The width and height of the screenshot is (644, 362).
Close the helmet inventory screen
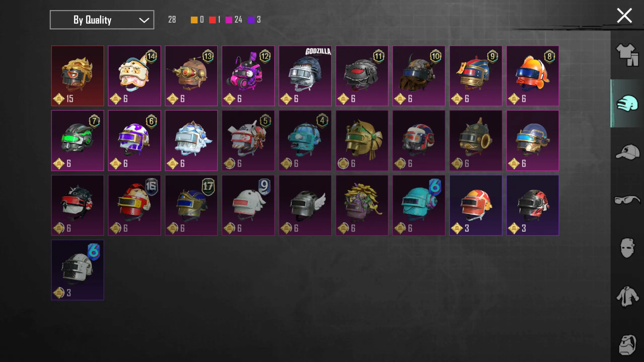624,16
